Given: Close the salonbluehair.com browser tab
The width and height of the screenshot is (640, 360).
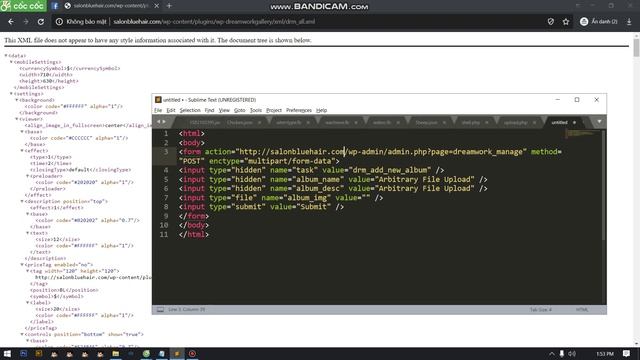Looking at the screenshot, I should click(x=157, y=6).
